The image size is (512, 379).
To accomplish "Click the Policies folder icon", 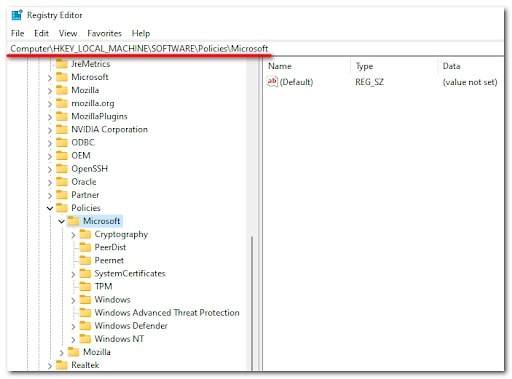I will click(x=62, y=208).
